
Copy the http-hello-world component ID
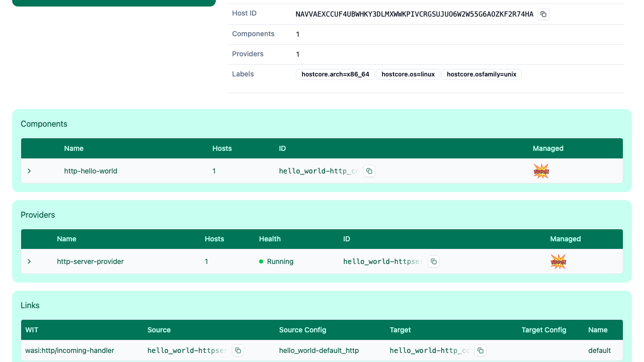[369, 171]
